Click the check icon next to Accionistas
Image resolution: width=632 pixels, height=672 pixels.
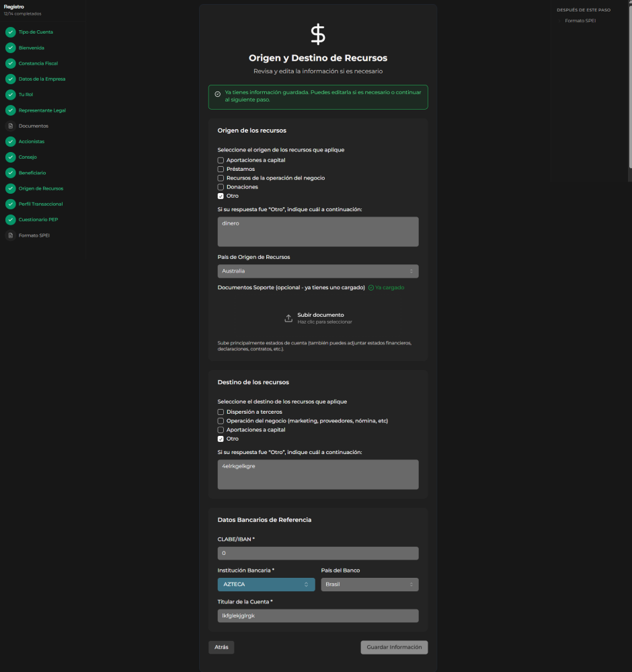click(x=11, y=141)
